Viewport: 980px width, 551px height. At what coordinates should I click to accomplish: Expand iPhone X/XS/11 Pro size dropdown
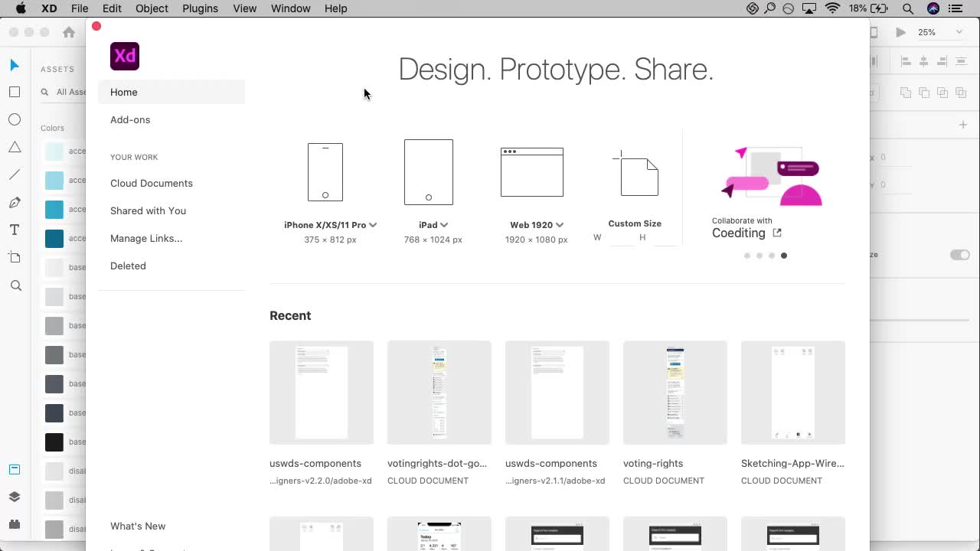click(373, 225)
